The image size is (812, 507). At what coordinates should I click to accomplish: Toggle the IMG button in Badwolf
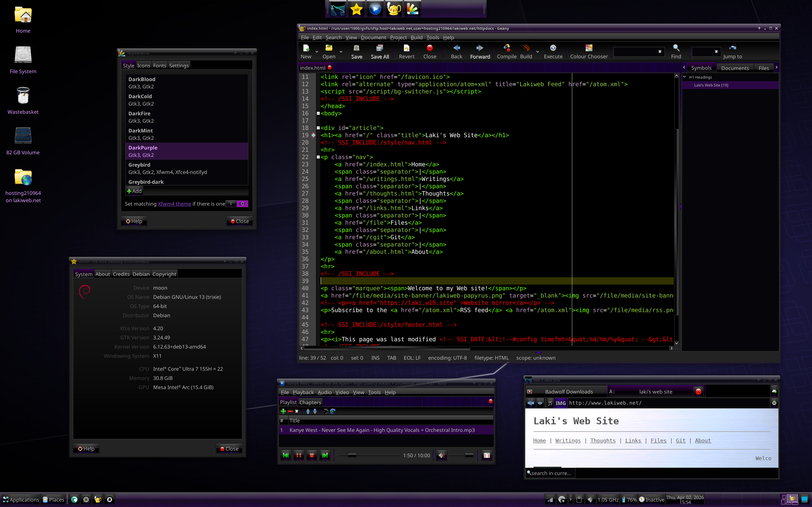[x=560, y=403]
